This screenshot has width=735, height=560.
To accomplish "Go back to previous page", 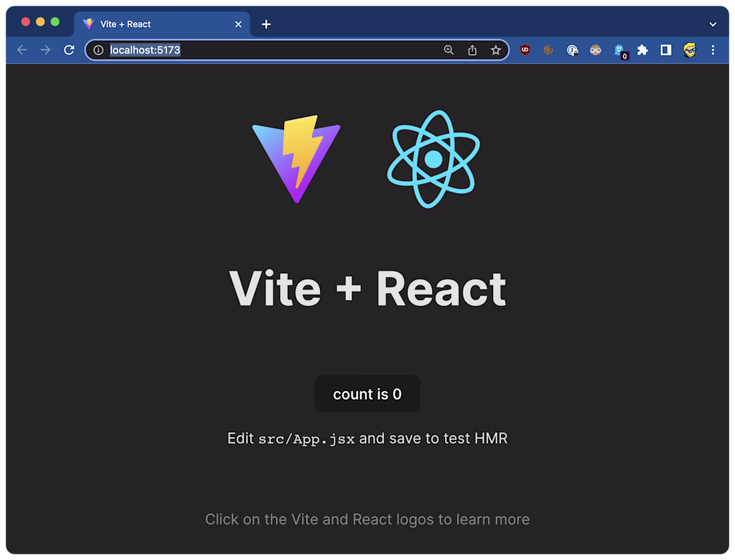I will click(x=22, y=49).
